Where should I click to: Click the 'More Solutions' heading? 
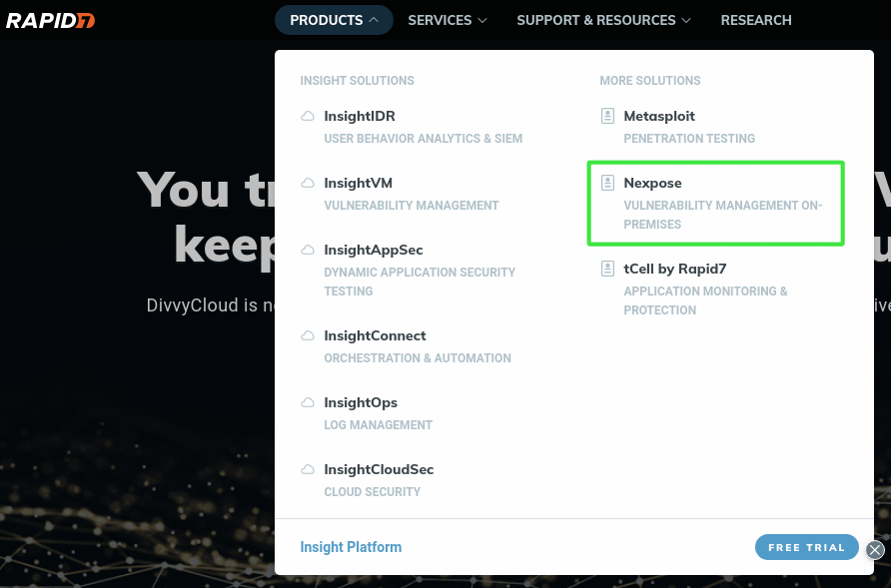point(650,81)
